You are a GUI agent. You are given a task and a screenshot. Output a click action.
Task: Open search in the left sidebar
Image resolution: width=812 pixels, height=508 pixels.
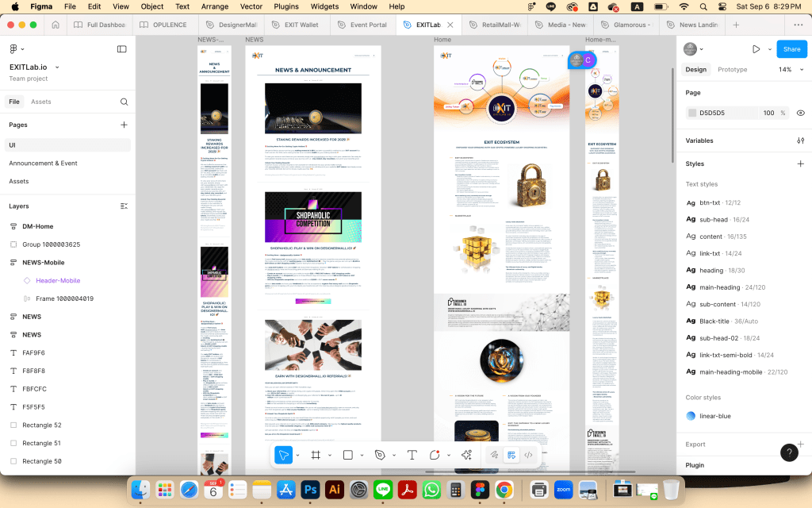click(x=124, y=102)
